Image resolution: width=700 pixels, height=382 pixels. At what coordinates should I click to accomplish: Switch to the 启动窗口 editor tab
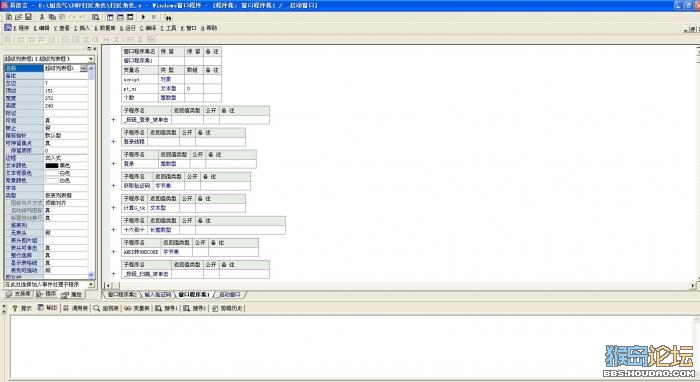point(230,295)
